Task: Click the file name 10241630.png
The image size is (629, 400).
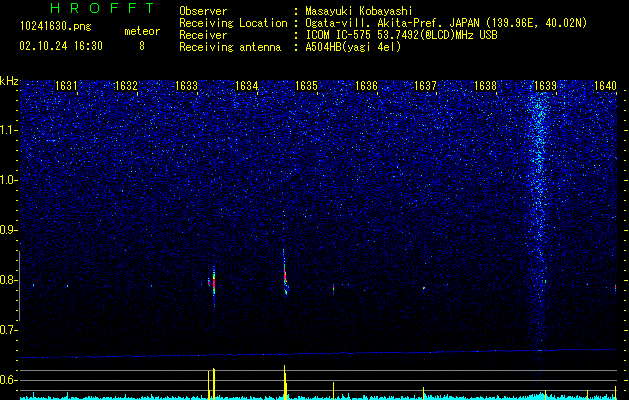Action: point(55,26)
